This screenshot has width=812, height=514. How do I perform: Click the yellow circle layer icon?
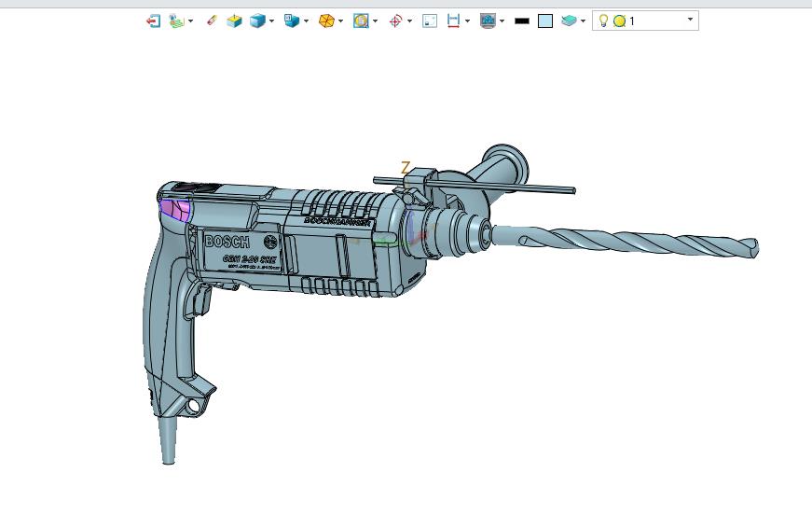tap(619, 21)
